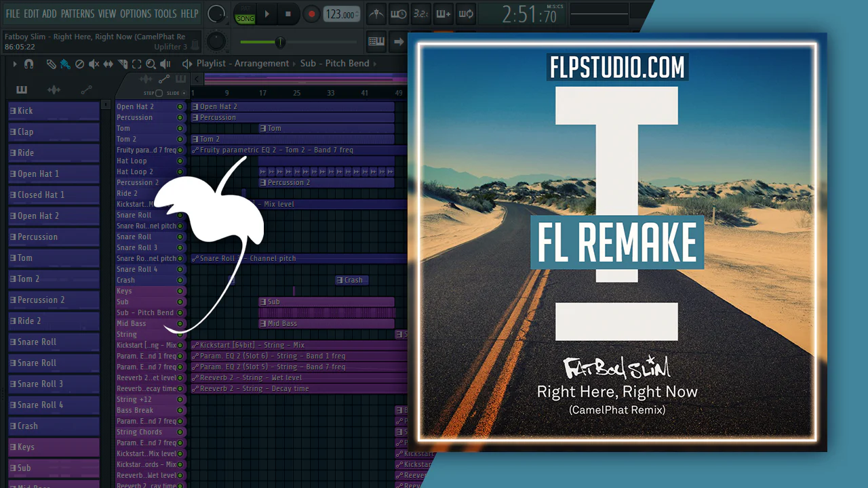Switch to SONG mode
This screenshot has width=868, height=488.
coord(245,18)
